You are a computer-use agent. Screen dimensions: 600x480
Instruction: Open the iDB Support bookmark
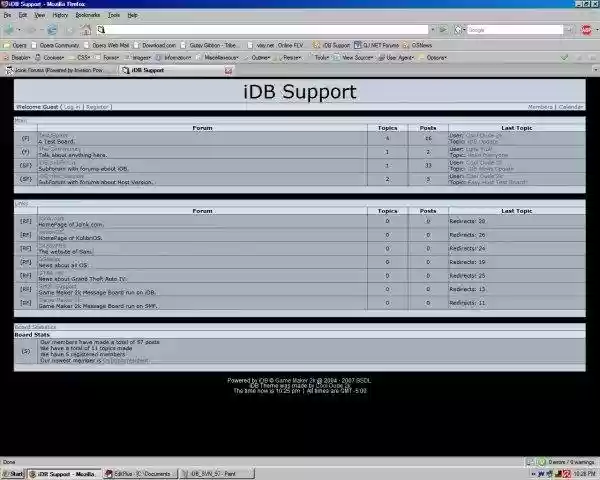pos(331,45)
